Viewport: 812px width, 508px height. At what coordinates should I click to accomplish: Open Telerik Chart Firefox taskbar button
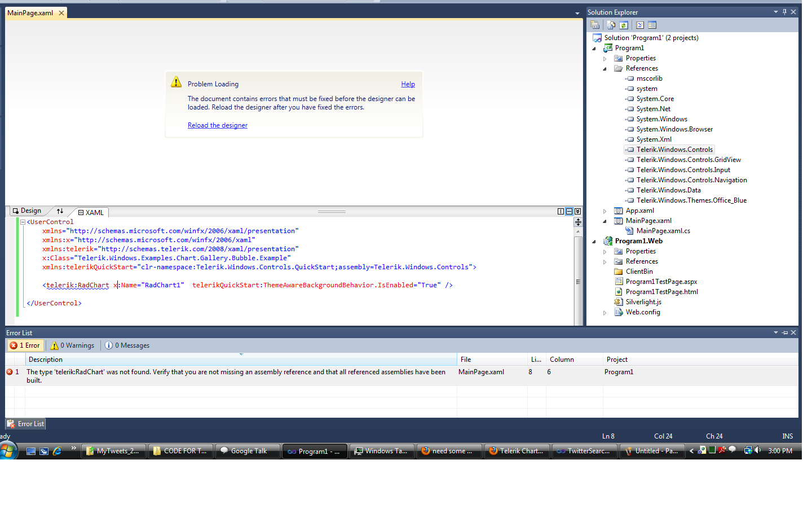(517, 451)
